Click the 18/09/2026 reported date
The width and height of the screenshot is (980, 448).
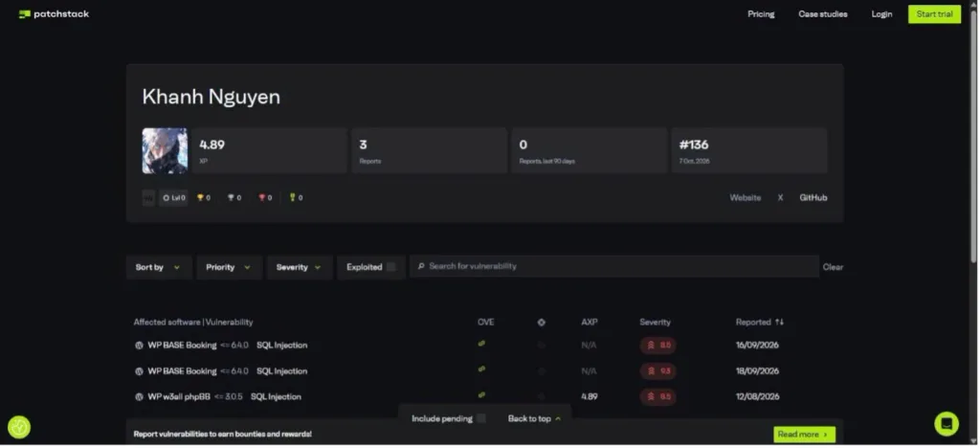[x=757, y=371]
